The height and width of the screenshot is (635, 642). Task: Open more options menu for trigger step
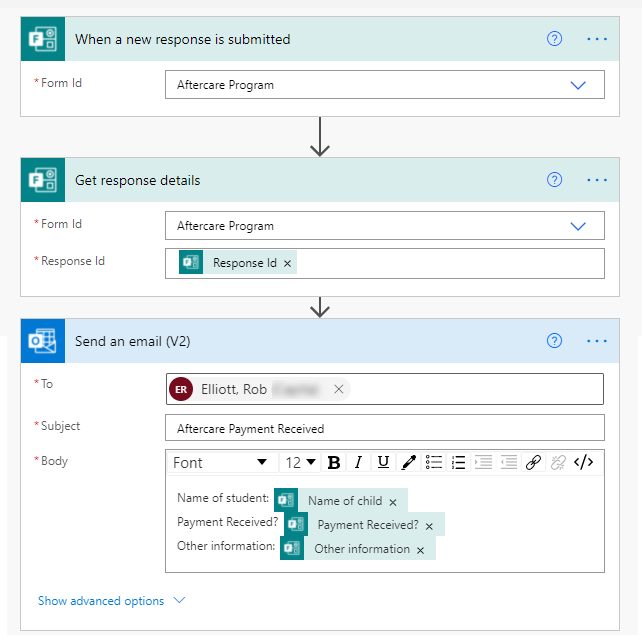pos(597,39)
